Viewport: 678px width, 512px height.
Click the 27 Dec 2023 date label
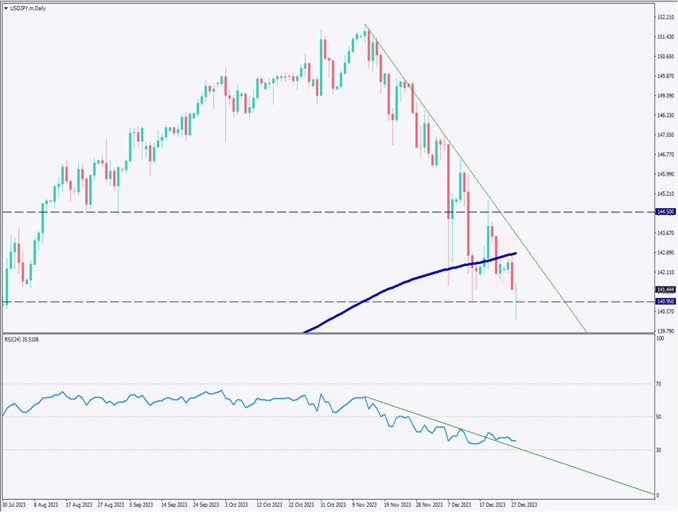coord(524,506)
